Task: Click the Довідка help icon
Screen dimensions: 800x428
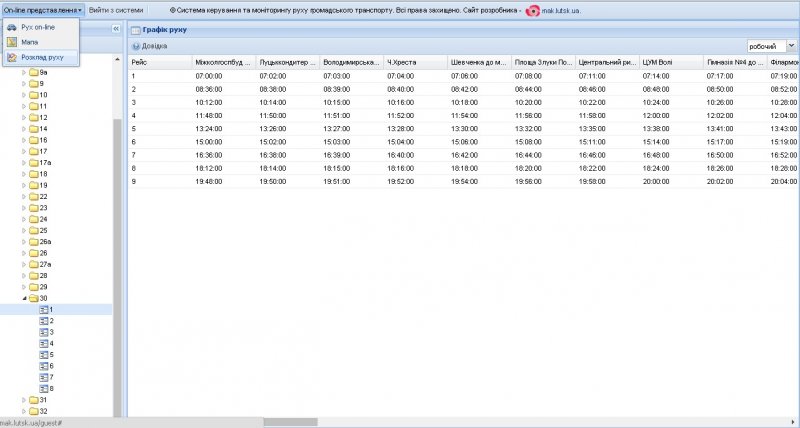Action: click(x=137, y=46)
